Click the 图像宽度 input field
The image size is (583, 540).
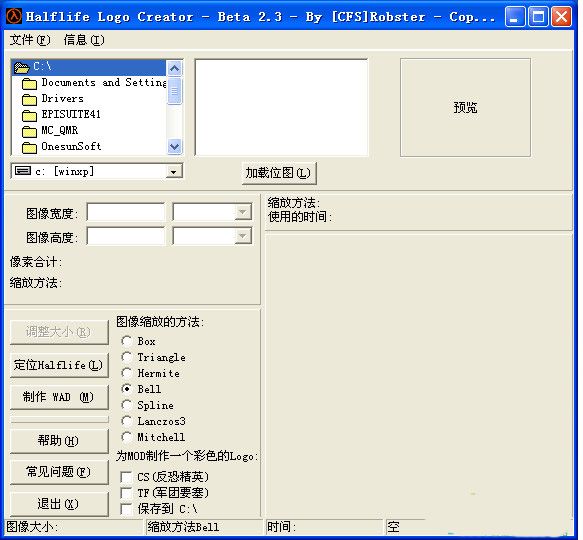point(126,212)
